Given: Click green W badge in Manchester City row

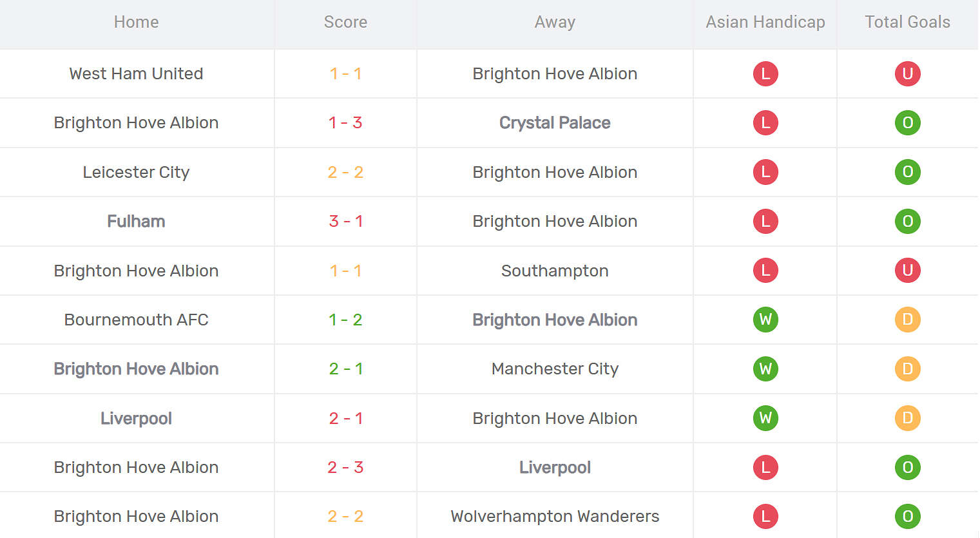Looking at the screenshot, I should tap(765, 369).
